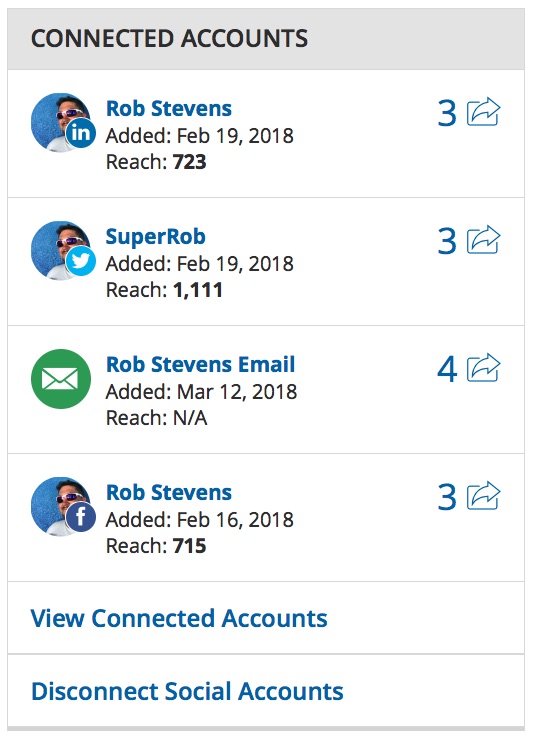This screenshot has width=534, height=738.
Task: Click share icon for SuperRob Twitter account
Action: point(483,240)
